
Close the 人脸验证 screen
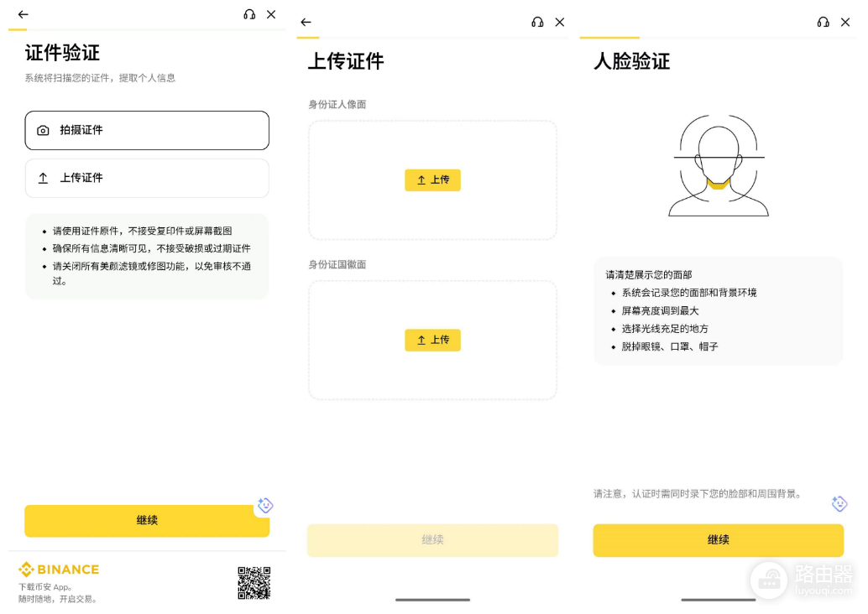[x=845, y=22]
